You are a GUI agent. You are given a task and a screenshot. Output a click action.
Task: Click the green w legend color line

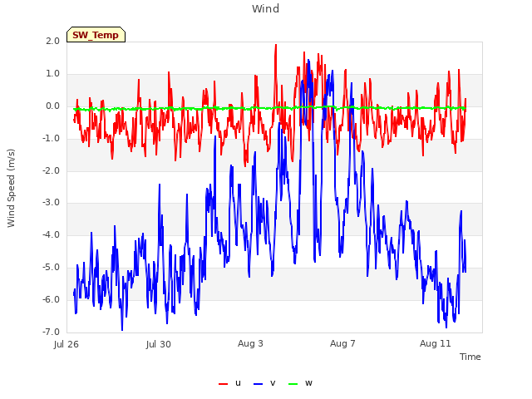[293, 384]
